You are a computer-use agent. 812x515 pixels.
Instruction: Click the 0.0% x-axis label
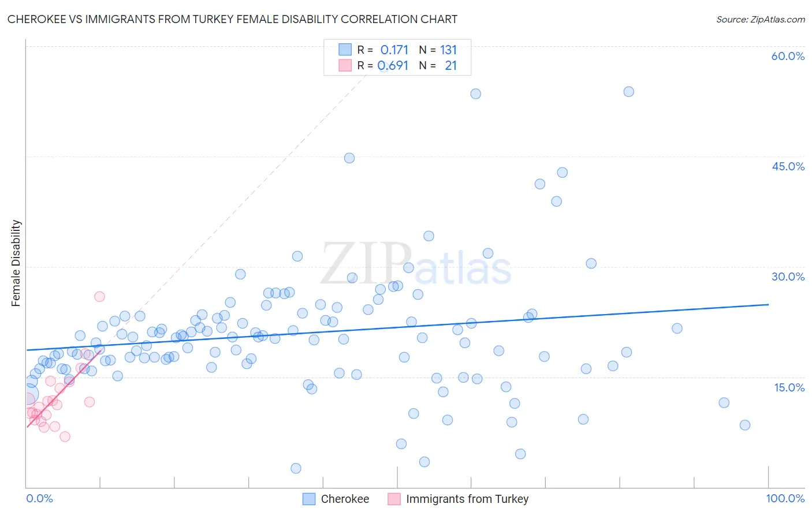(39, 498)
